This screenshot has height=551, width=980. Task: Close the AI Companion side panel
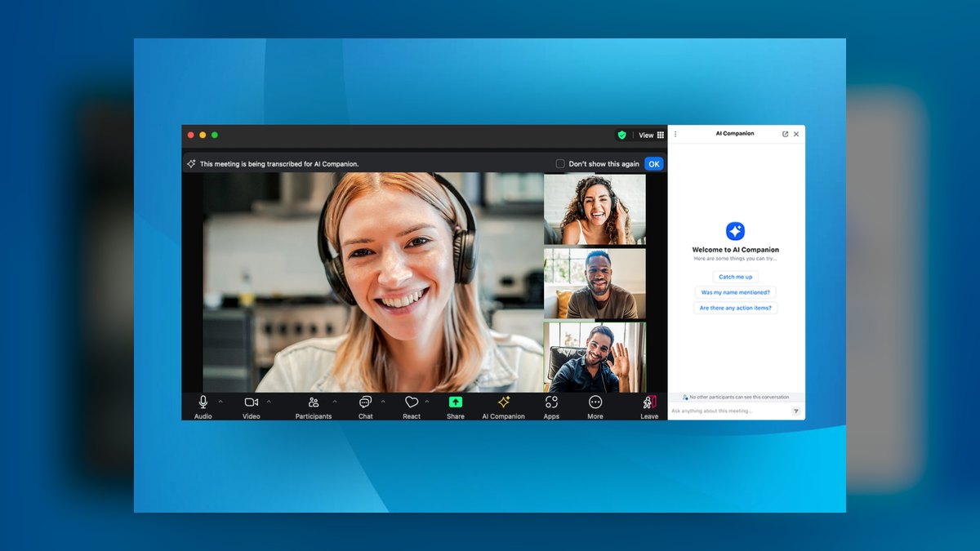click(x=796, y=134)
